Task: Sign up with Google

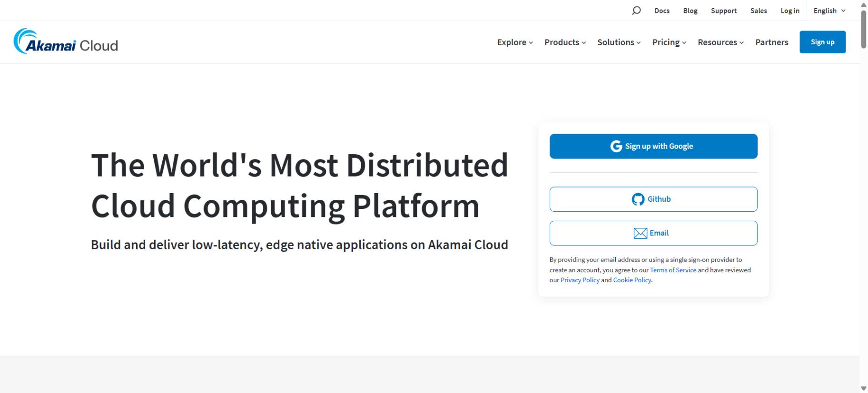Action: point(653,146)
